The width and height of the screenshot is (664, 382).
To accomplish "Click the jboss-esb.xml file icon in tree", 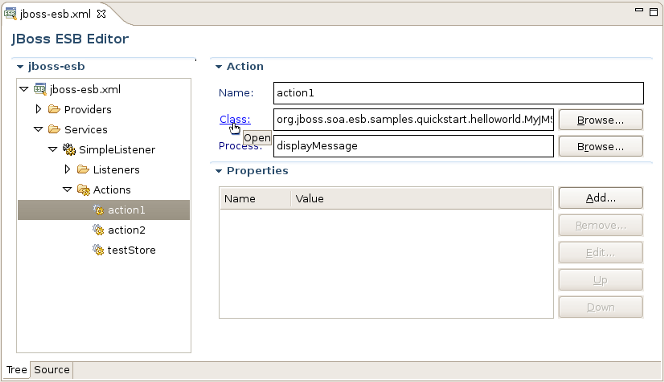I will pos(40,89).
